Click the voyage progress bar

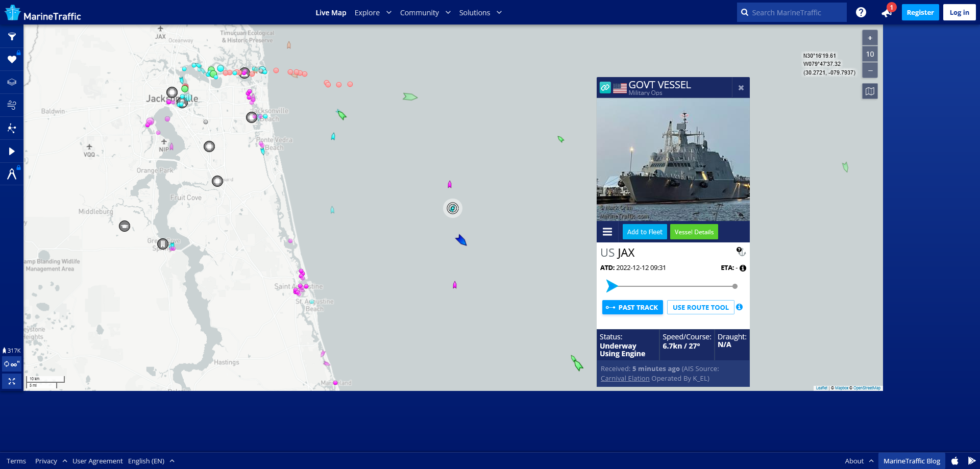click(x=672, y=286)
